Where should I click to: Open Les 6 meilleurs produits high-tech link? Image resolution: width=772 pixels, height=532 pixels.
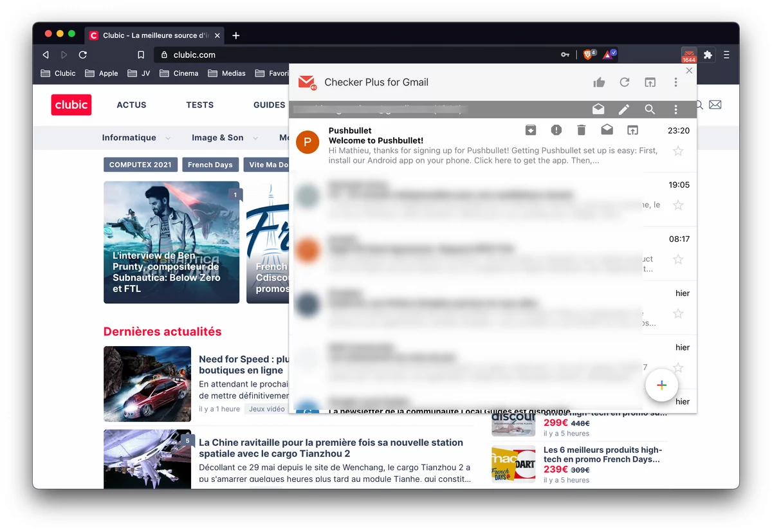click(x=603, y=455)
